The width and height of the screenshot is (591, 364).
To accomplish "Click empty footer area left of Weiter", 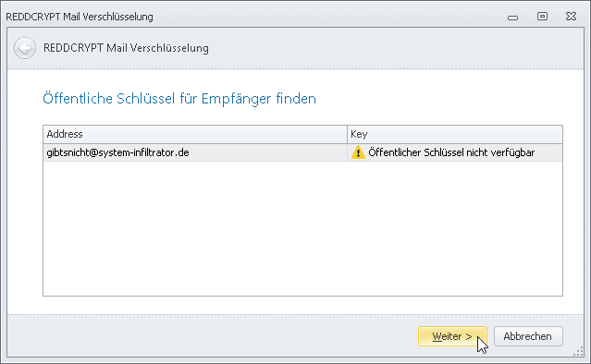I will [211, 336].
